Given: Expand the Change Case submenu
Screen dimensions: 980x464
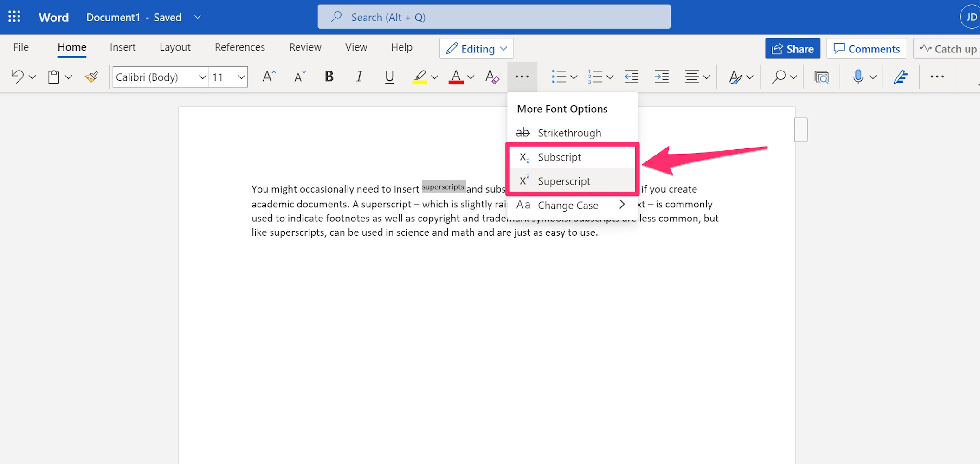Looking at the screenshot, I should tap(622, 205).
